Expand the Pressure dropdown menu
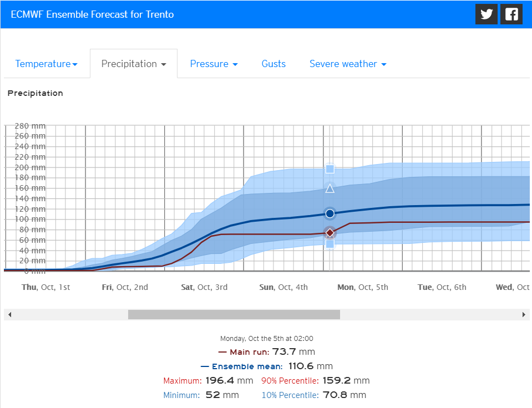532x408 pixels. click(214, 64)
